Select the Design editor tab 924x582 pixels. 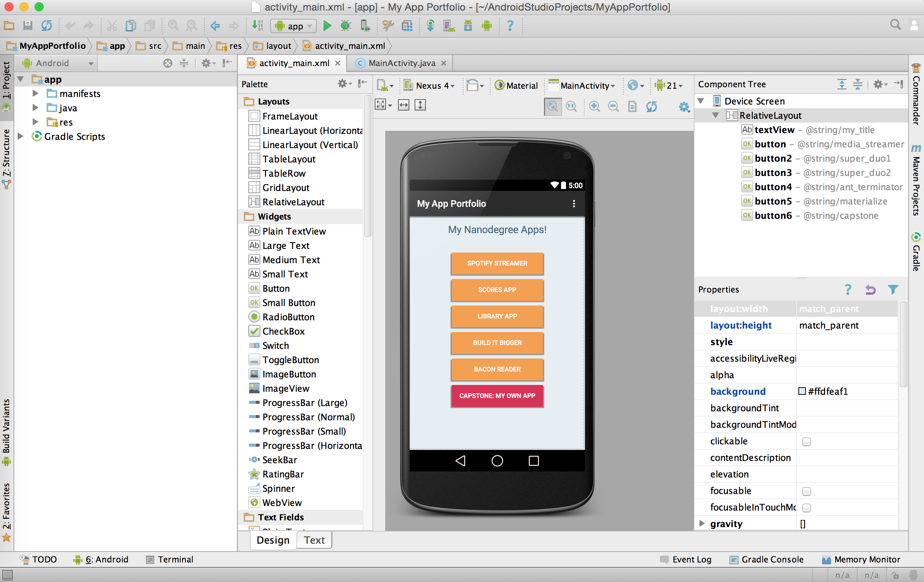click(273, 540)
